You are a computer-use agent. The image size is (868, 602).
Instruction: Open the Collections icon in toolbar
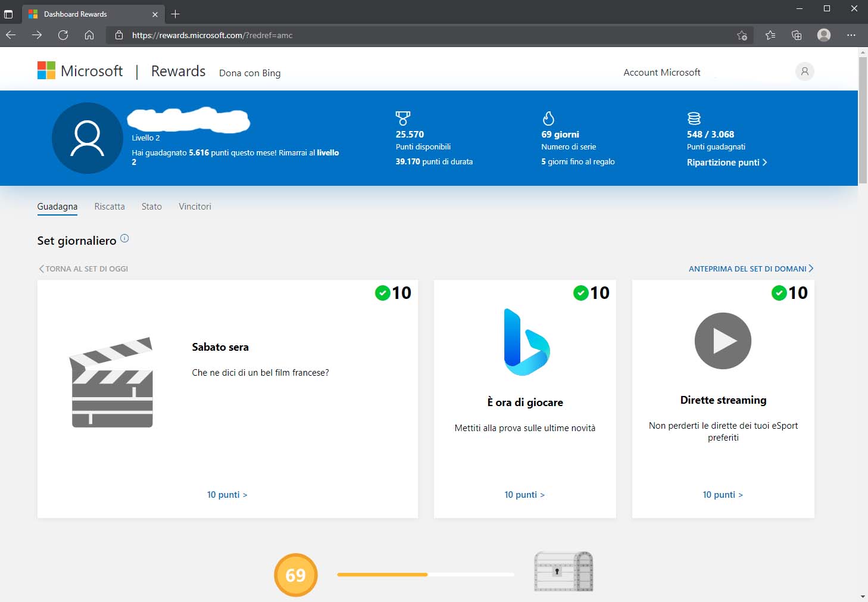797,35
